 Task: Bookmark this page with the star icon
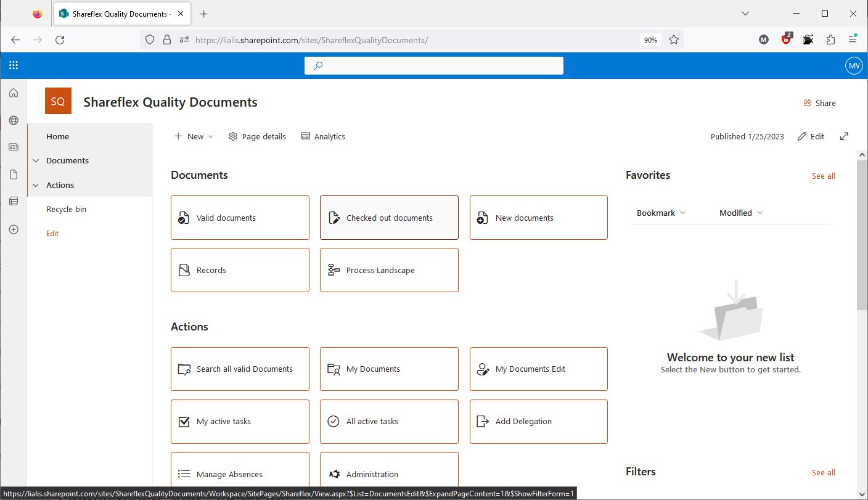coord(674,39)
